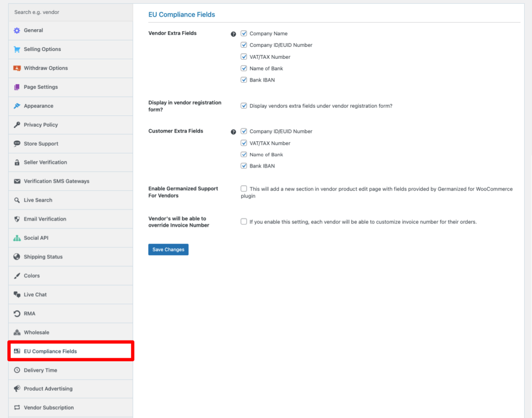Click the Page Settings purple icon

17,87
